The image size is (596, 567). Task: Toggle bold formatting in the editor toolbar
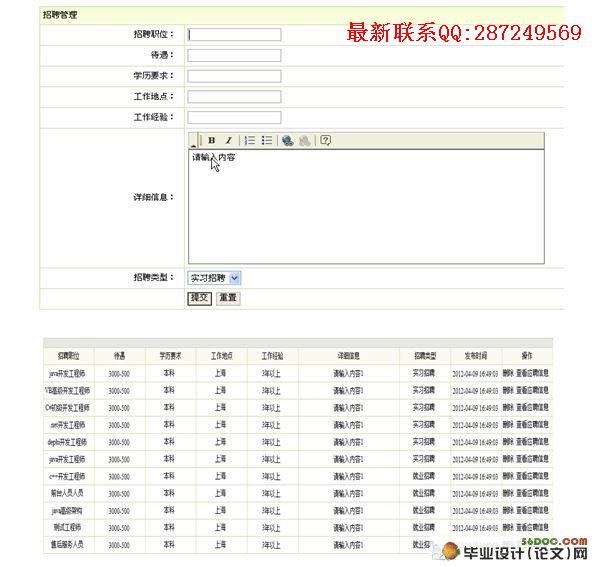coord(212,141)
